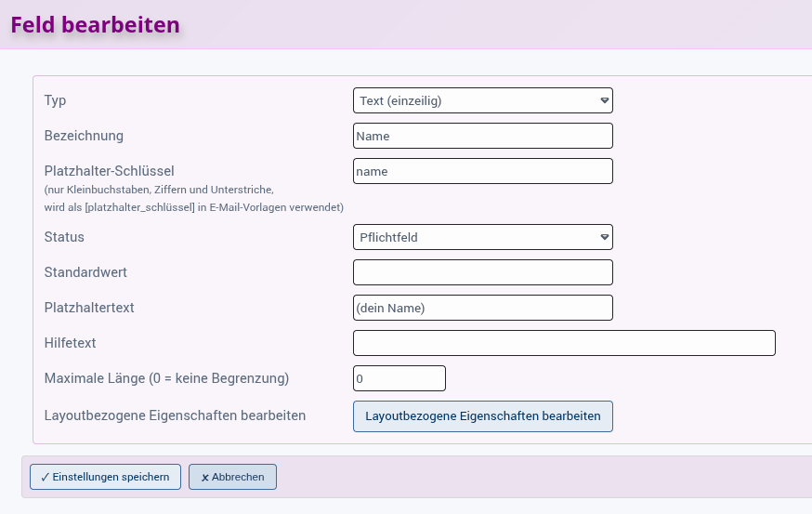Click the Layoutbezogene Eigenschaften bearbeiten label text
812x514 pixels.
pos(175,415)
